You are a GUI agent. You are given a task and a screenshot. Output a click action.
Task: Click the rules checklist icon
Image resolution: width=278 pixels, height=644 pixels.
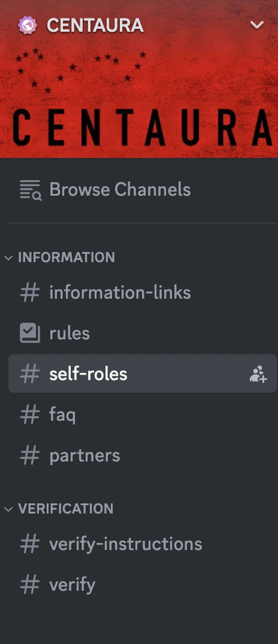pos(30,333)
